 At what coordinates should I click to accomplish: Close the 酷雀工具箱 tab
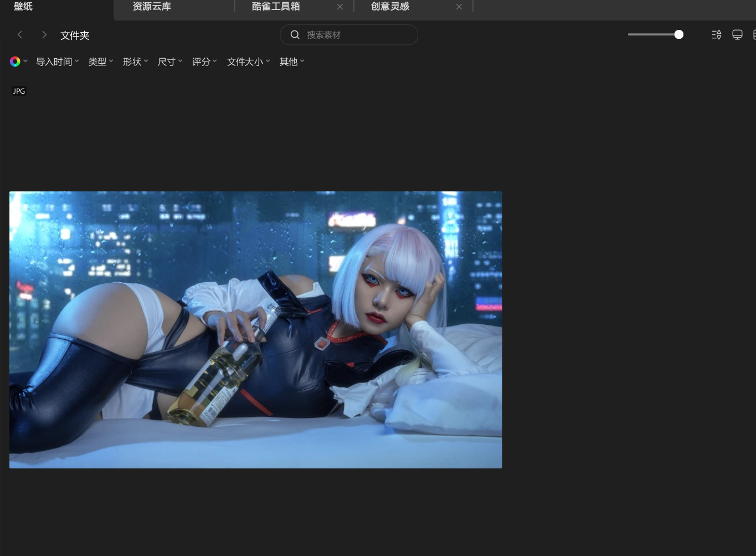(340, 7)
